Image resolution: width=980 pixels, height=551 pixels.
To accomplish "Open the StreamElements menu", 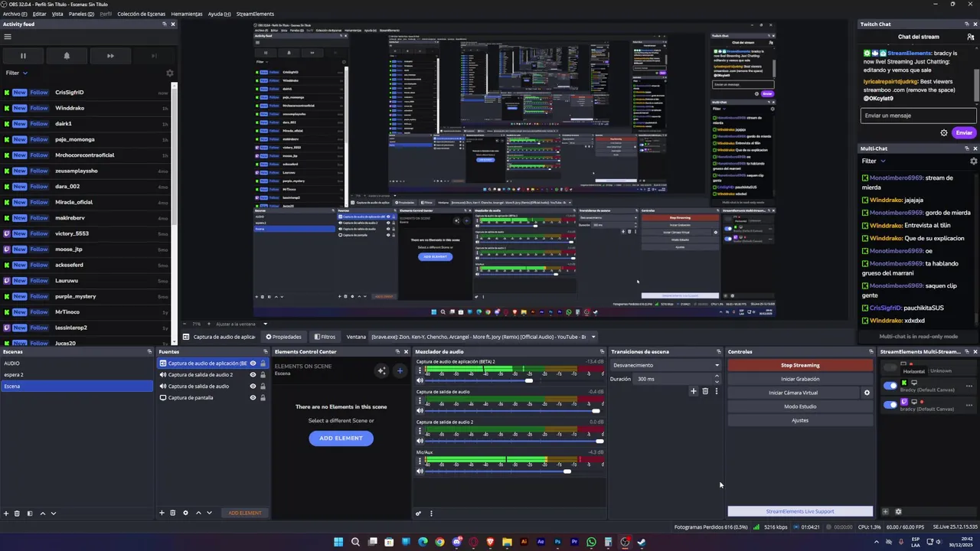I will point(255,14).
